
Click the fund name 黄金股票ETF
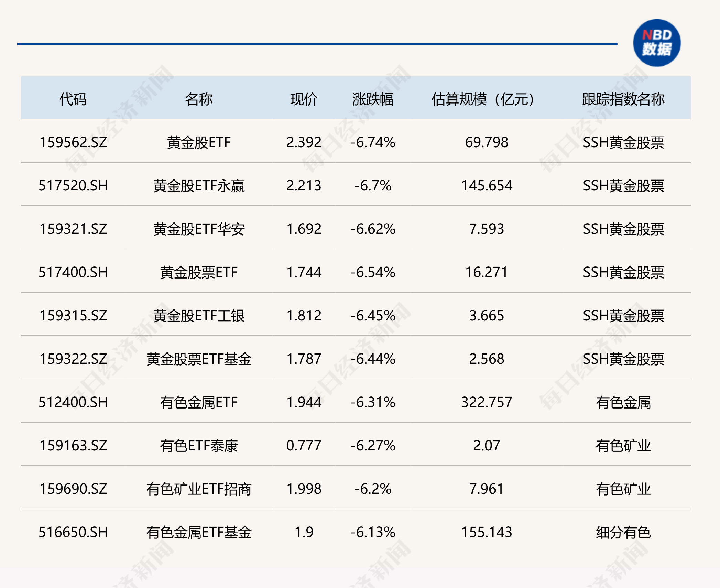(199, 272)
